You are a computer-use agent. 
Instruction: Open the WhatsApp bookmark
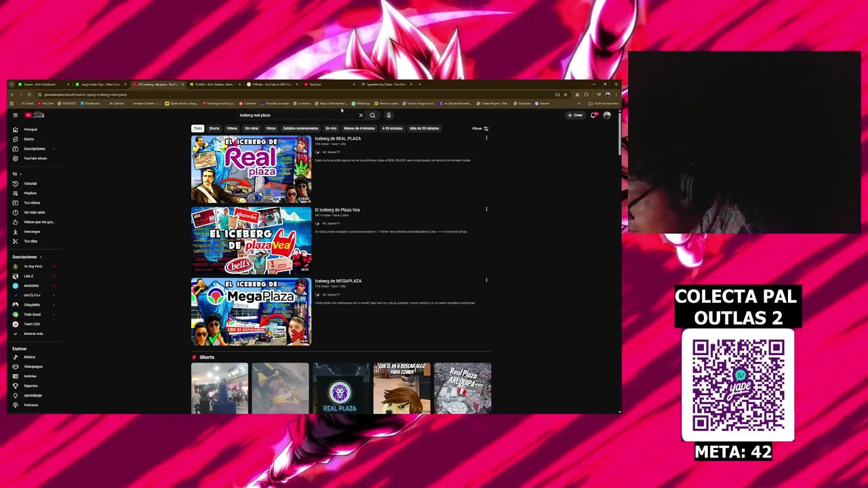tap(361, 103)
